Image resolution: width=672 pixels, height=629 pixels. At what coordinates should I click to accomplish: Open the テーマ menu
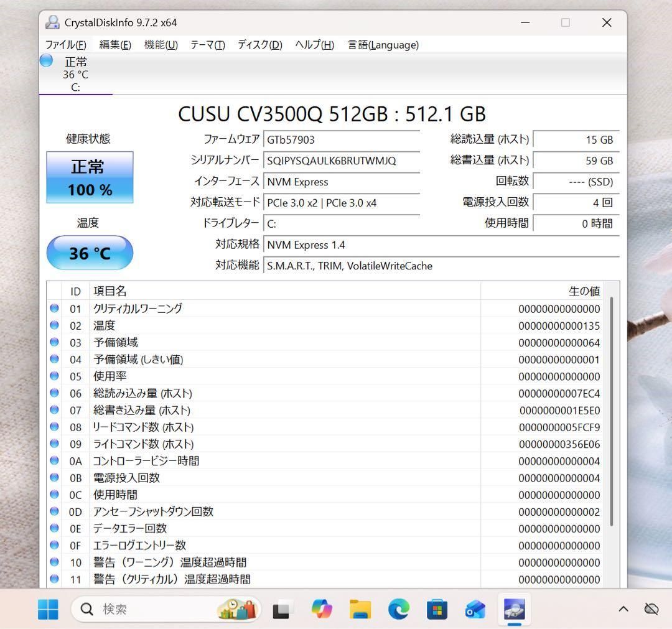(207, 45)
